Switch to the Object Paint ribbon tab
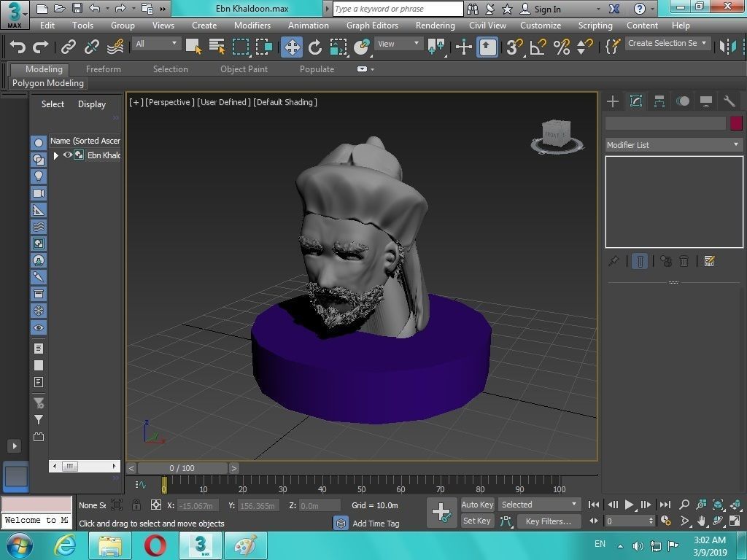The image size is (747, 560). click(x=244, y=69)
